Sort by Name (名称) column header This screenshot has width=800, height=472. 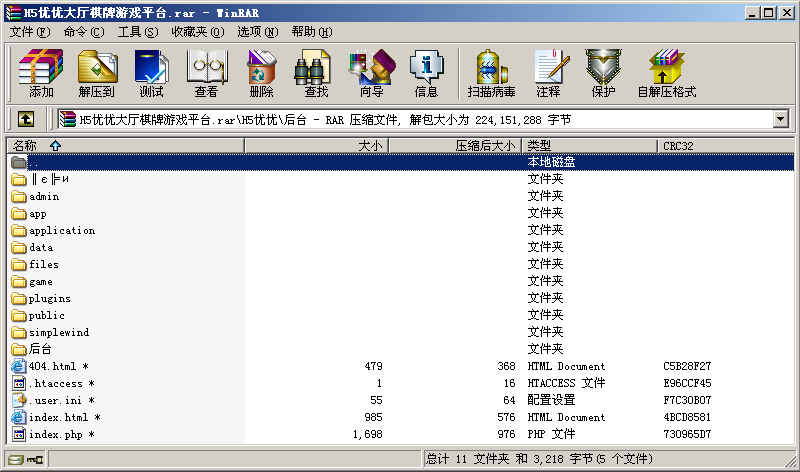click(x=38, y=145)
